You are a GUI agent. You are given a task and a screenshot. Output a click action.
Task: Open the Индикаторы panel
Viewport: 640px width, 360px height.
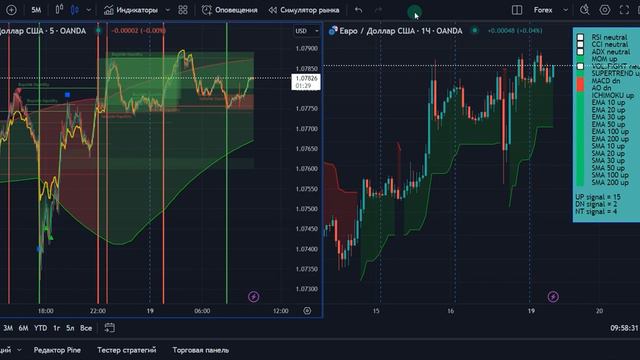(131, 10)
